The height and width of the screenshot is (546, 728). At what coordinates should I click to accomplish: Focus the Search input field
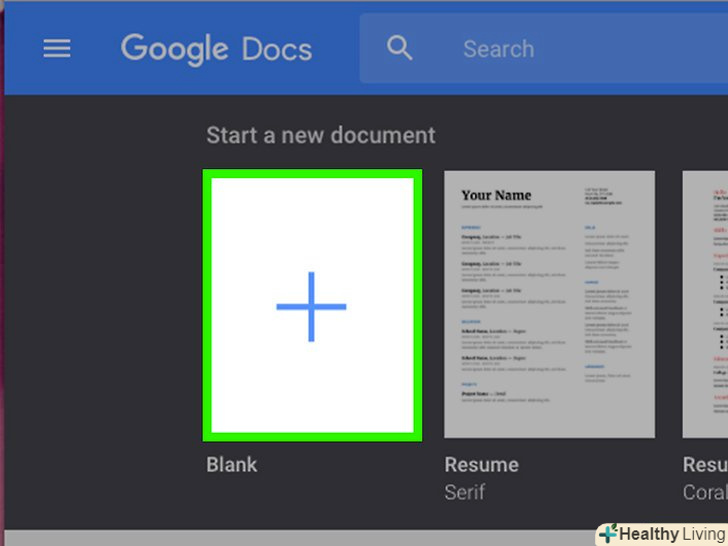point(544,48)
